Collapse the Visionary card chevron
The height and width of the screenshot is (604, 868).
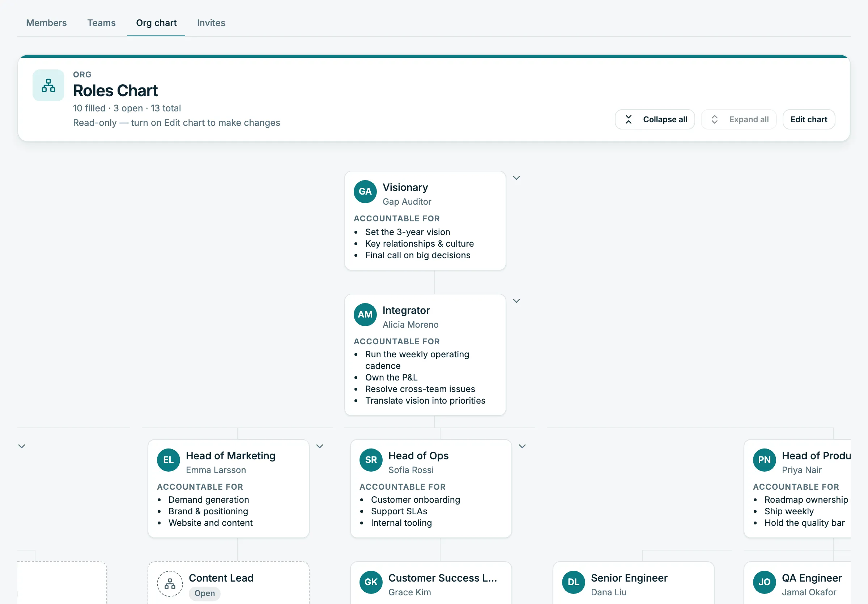[x=516, y=178]
